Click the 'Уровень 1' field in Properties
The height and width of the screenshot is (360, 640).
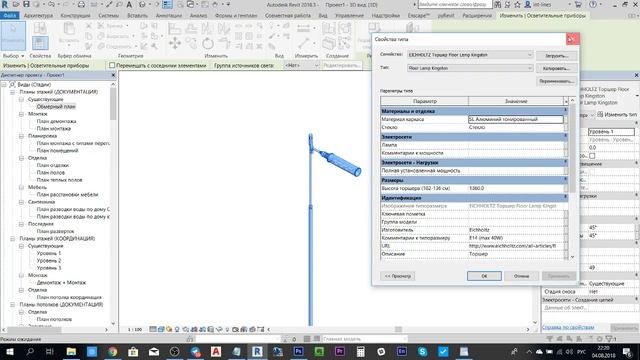pyautogui.click(x=611, y=132)
